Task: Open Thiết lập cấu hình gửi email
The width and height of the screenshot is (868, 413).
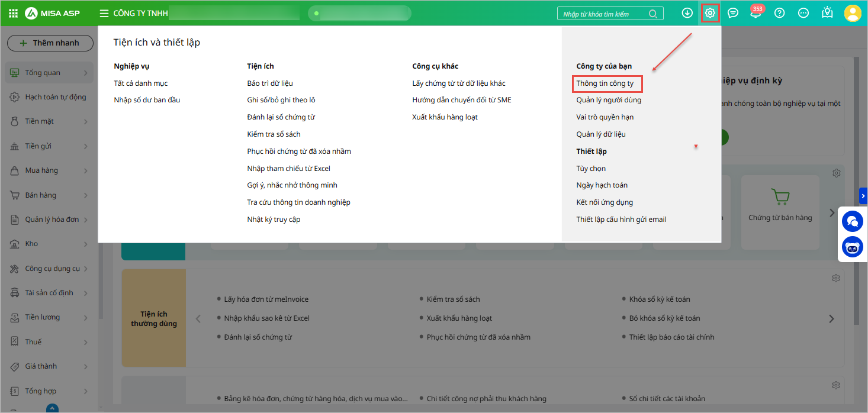Action: [621, 220]
